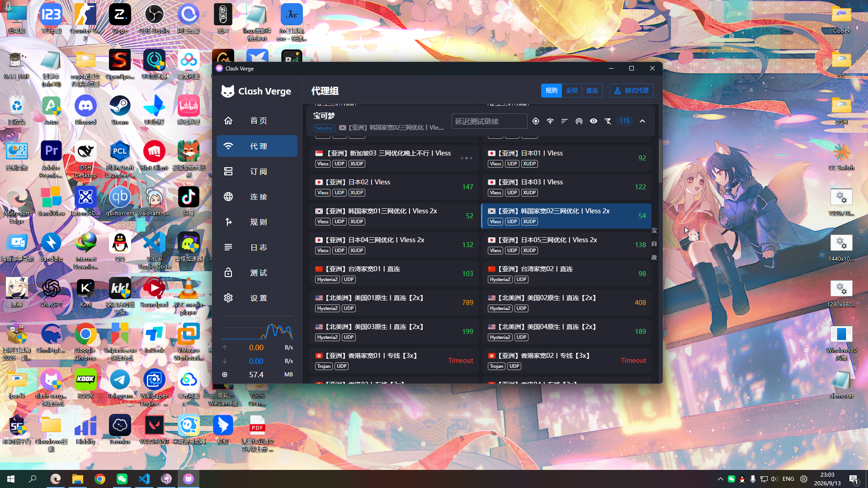Select the 台湾家宽01 直连 node
Viewport: 868px width, 488px height.
click(x=394, y=274)
